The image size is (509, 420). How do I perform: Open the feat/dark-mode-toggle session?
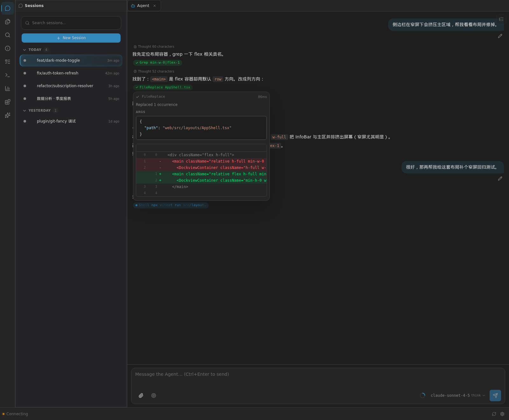pos(71,60)
